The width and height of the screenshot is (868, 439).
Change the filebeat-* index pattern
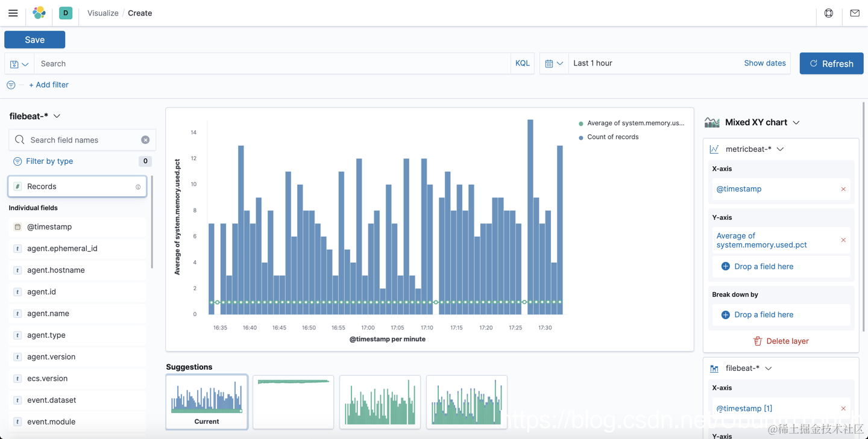[35, 116]
